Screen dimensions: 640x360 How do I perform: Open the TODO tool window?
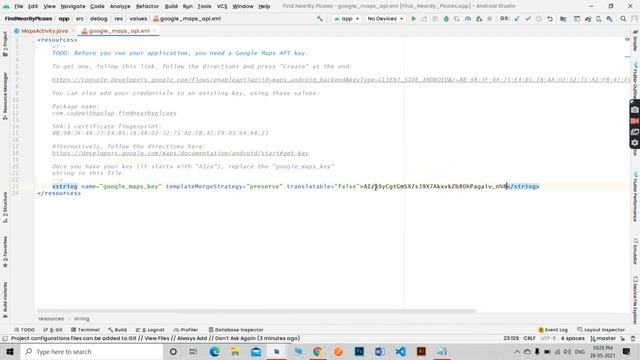pos(24,330)
